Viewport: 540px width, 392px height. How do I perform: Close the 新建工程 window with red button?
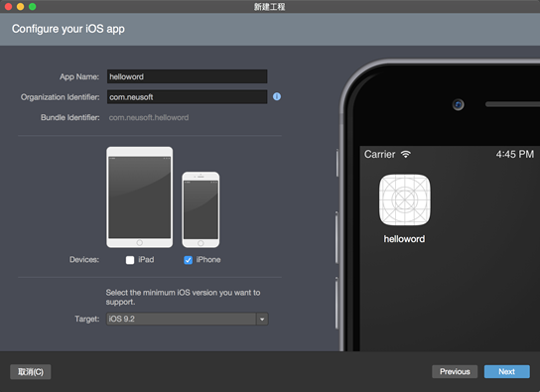click(x=8, y=7)
